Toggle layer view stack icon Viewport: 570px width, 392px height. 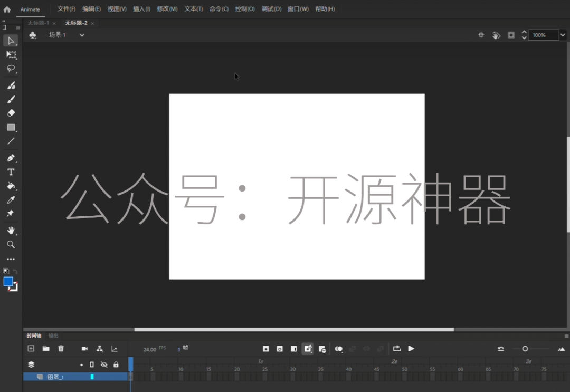[31, 365]
